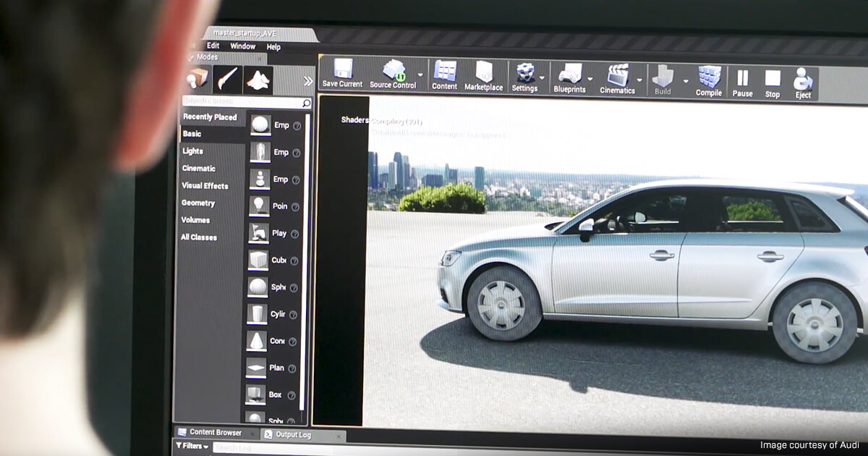Viewport: 868px width, 456px height.
Task: Select the Cinematic category
Action: coord(198,169)
